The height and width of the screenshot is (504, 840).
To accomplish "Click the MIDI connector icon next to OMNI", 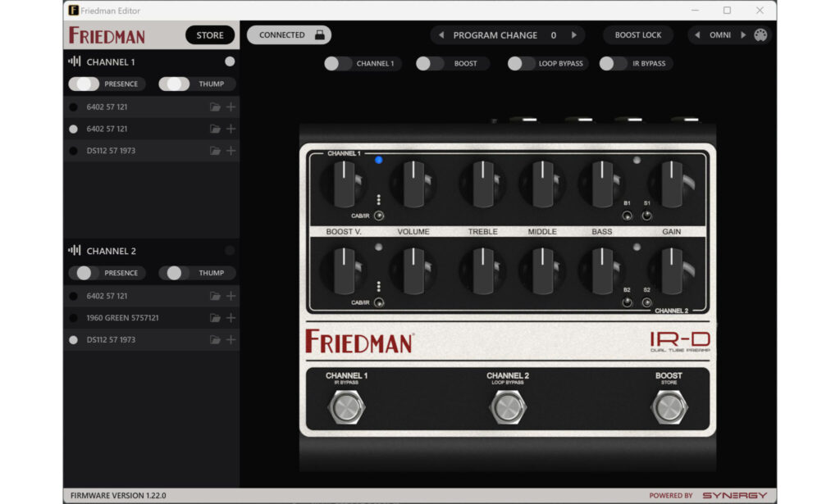I will pyautogui.click(x=760, y=34).
